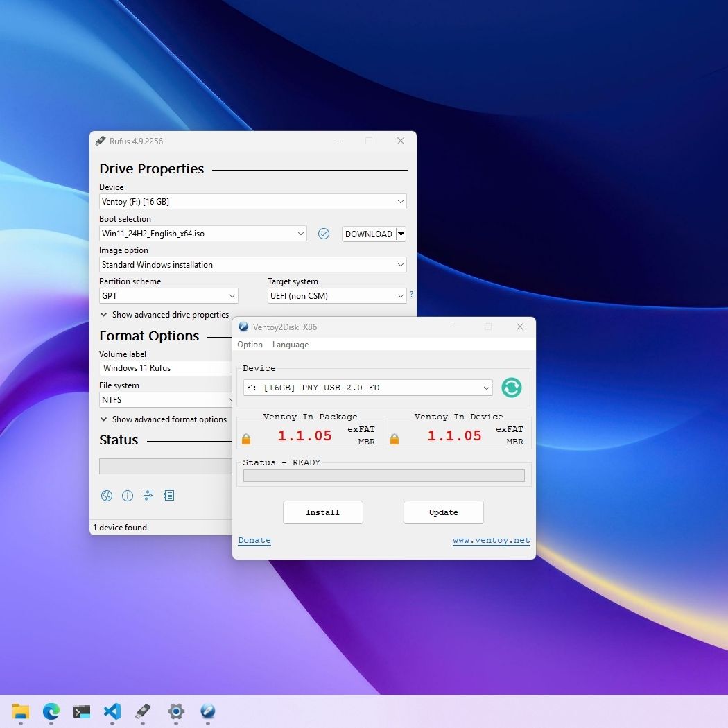Click the Ventoy Install button

322,512
